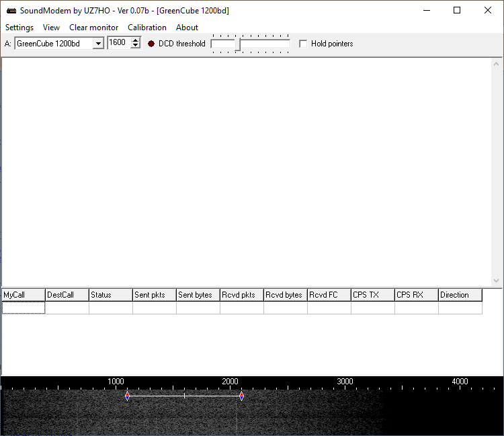This screenshot has width=504, height=436.
Task: Click the DCD threshold slider handle
Action: (x=237, y=44)
